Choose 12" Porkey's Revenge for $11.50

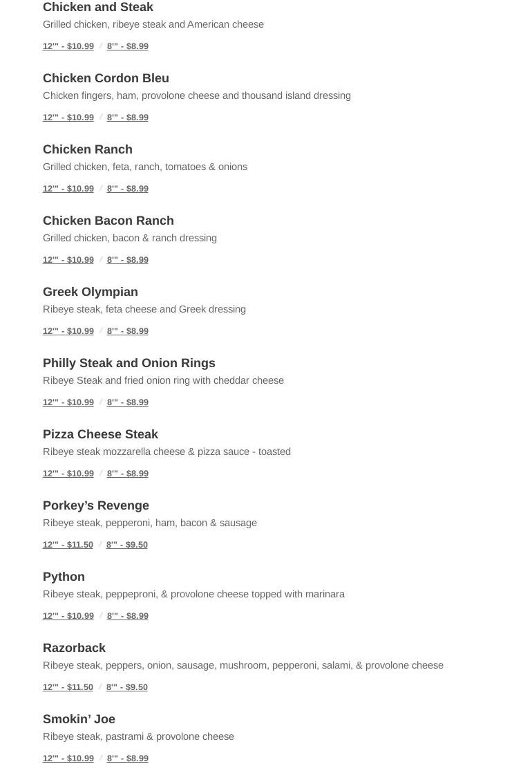[68, 545]
